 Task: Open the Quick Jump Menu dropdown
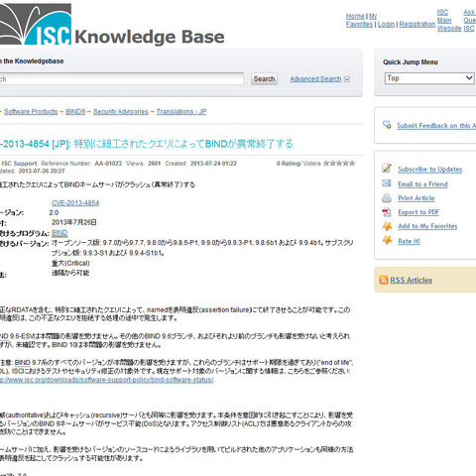pos(429,78)
